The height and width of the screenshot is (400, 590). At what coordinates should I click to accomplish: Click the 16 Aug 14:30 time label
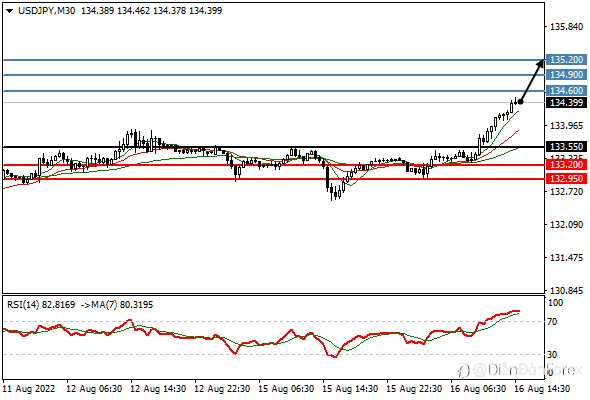pyautogui.click(x=542, y=388)
